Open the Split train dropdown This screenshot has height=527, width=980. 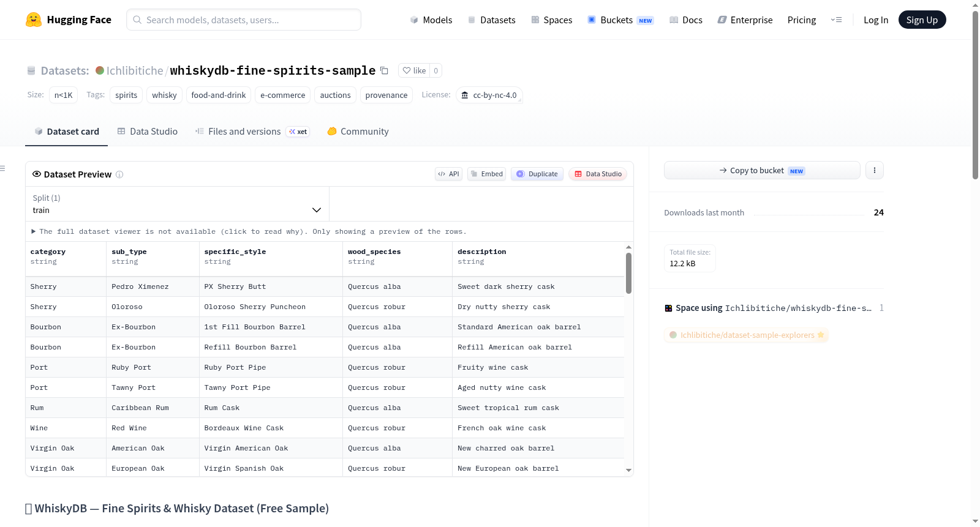pyautogui.click(x=177, y=204)
